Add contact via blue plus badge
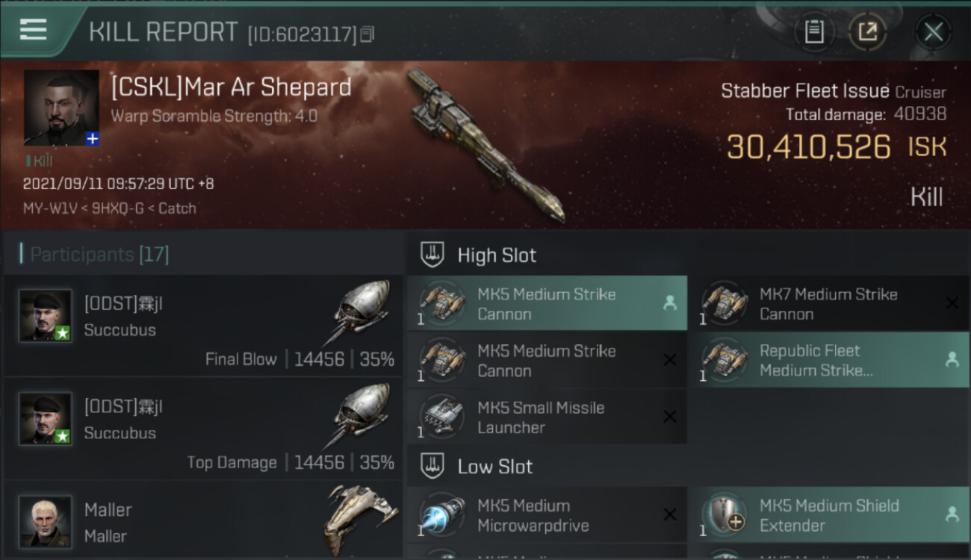The image size is (971, 560). 92,139
